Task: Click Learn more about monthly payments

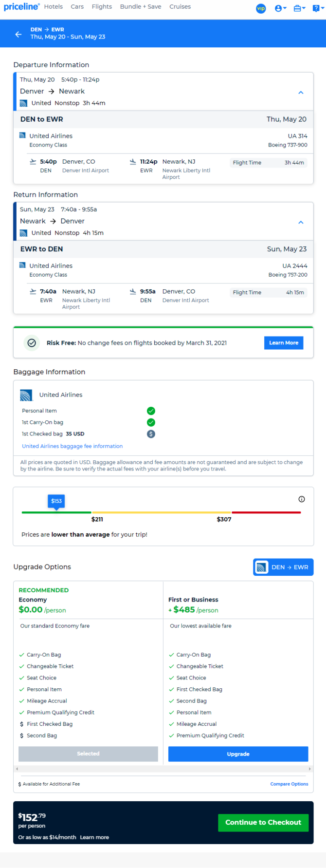Action: (x=94, y=837)
